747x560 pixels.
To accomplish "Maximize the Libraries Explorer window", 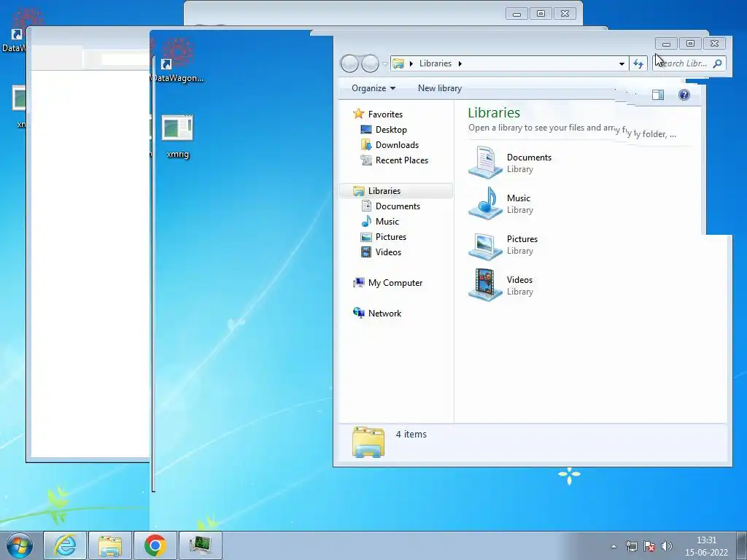I will tap(690, 44).
